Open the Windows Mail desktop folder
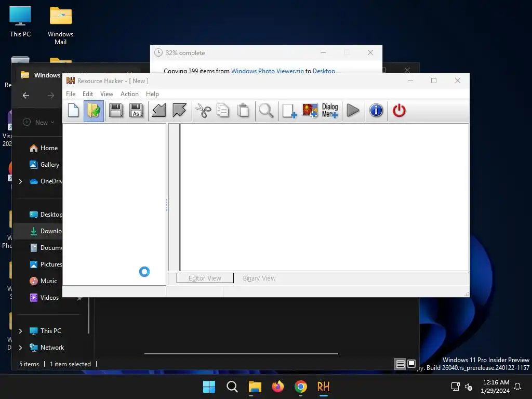The height and width of the screenshot is (399, 532). coord(60,25)
